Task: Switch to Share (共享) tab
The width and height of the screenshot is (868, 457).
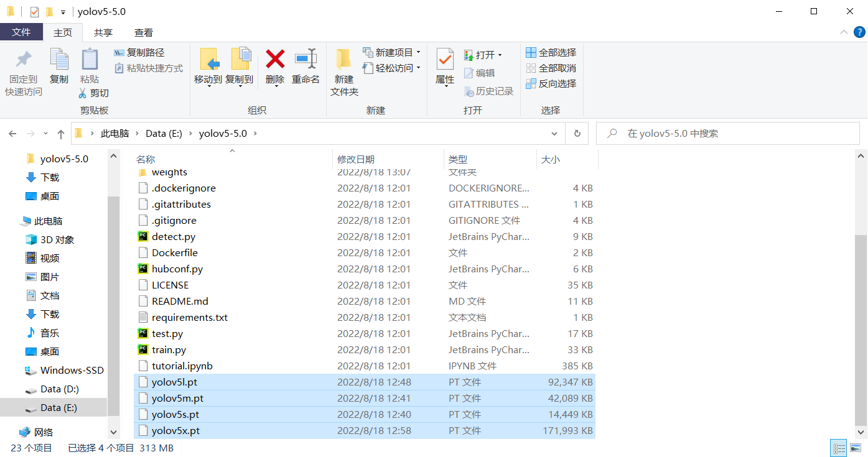Action: tap(103, 32)
